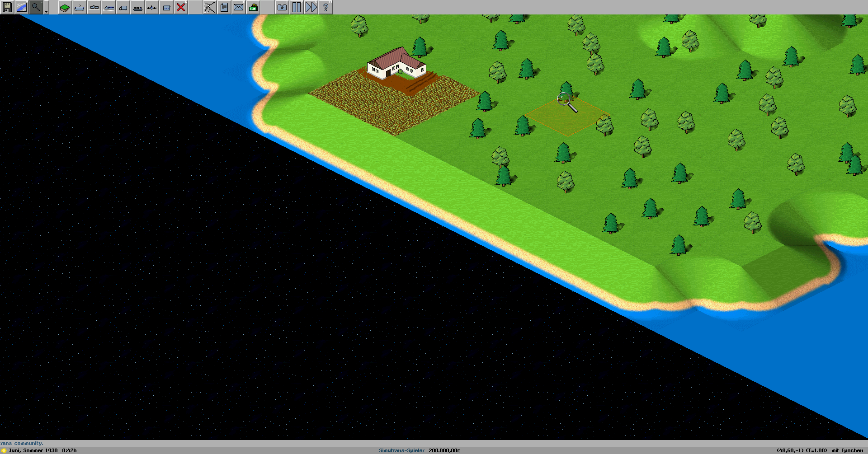Open the railway construction tools

94,7
